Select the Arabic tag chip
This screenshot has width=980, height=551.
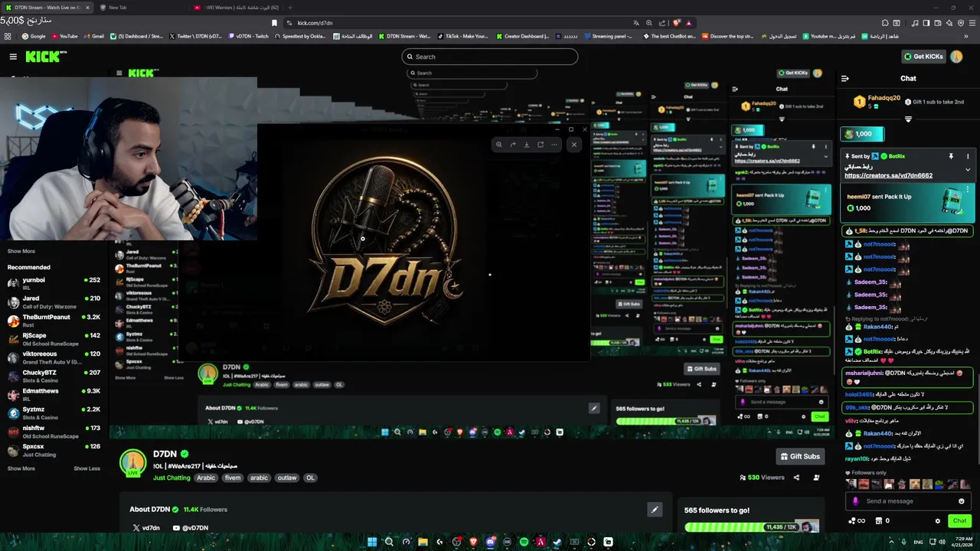[x=206, y=478]
